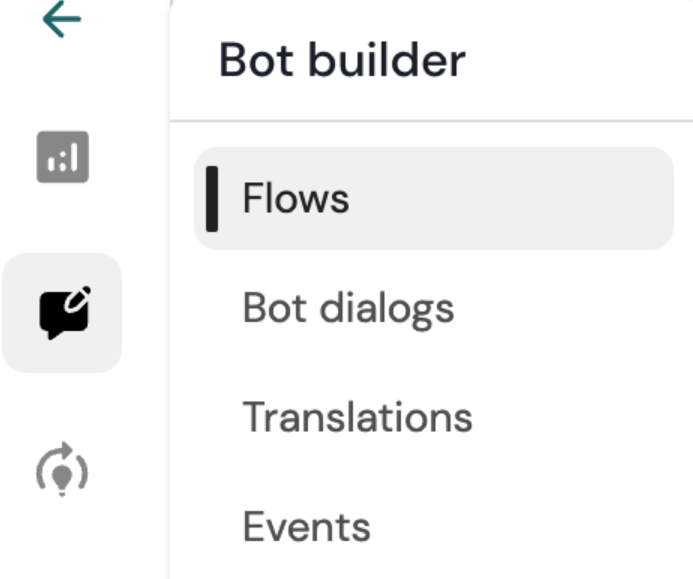The image size is (693, 579).
Task: Open the Translations page
Action: click(357, 417)
